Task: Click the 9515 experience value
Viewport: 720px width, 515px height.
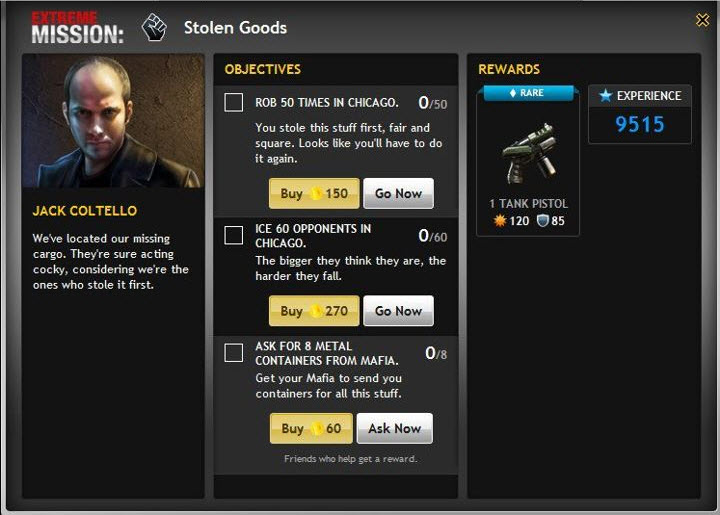Action: 640,124
